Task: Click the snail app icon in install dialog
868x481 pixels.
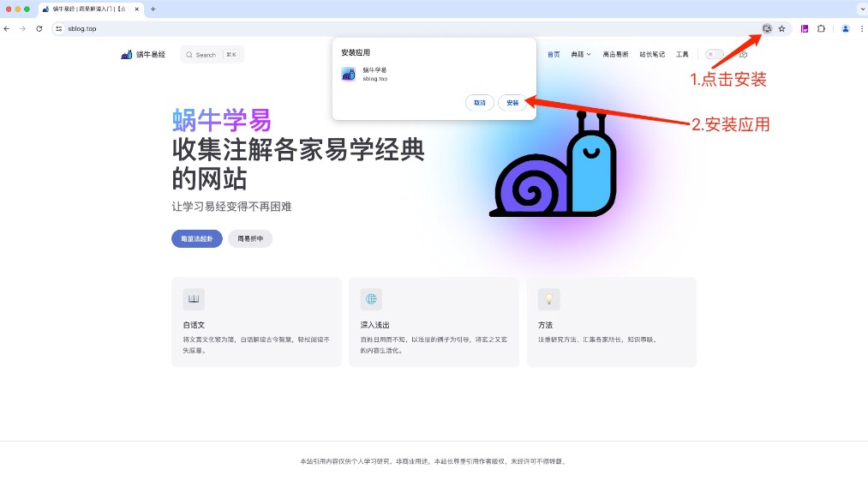Action: click(348, 74)
